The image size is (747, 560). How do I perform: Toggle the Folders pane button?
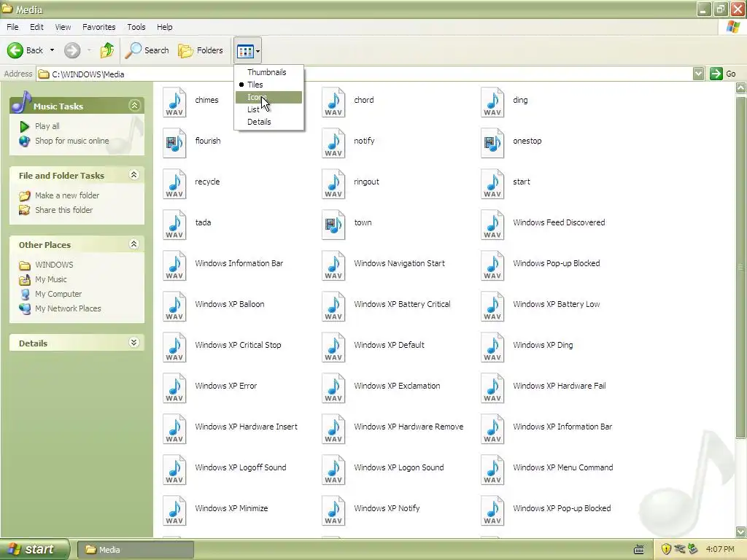(x=201, y=50)
